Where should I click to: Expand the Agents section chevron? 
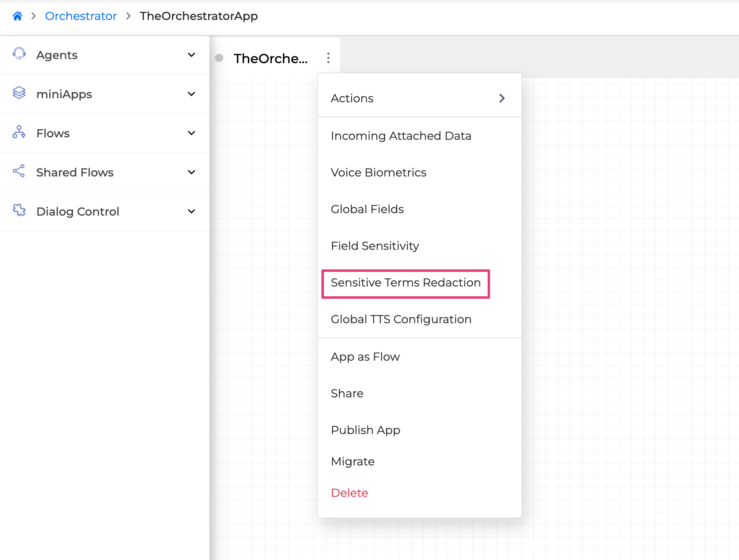point(191,55)
